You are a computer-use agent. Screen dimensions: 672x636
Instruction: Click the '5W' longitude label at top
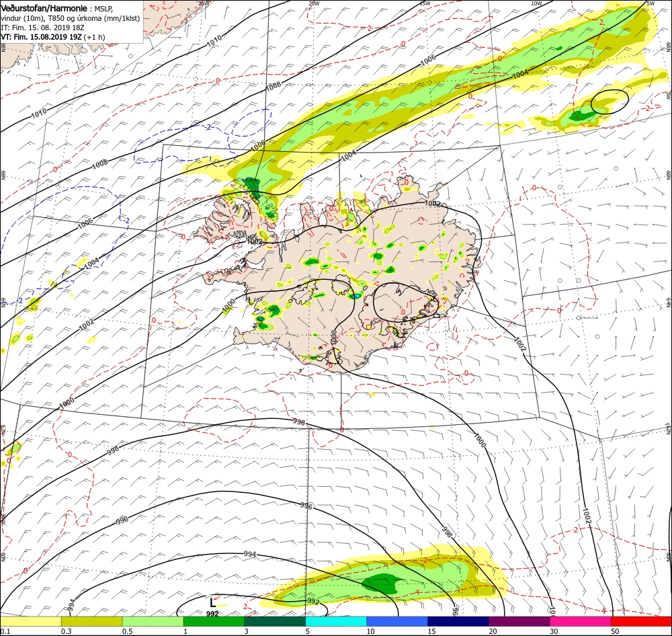[x=650, y=3]
